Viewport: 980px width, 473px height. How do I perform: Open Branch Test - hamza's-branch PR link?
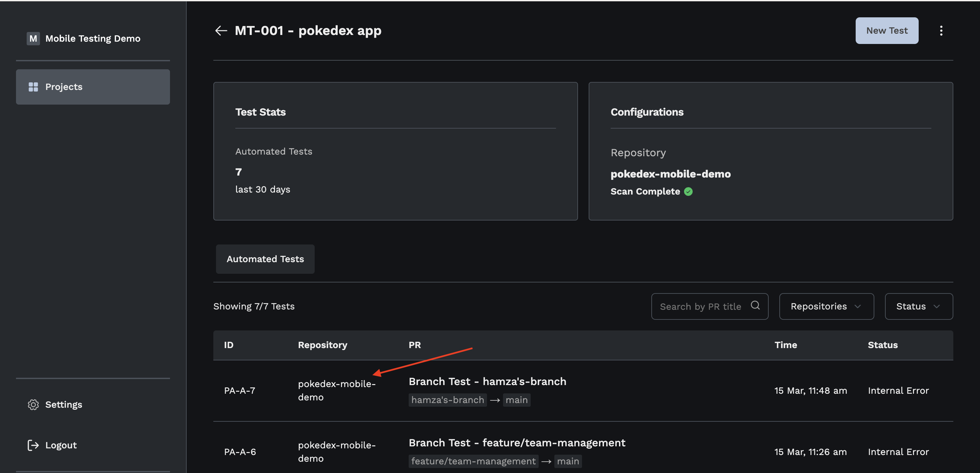click(x=487, y=381)
